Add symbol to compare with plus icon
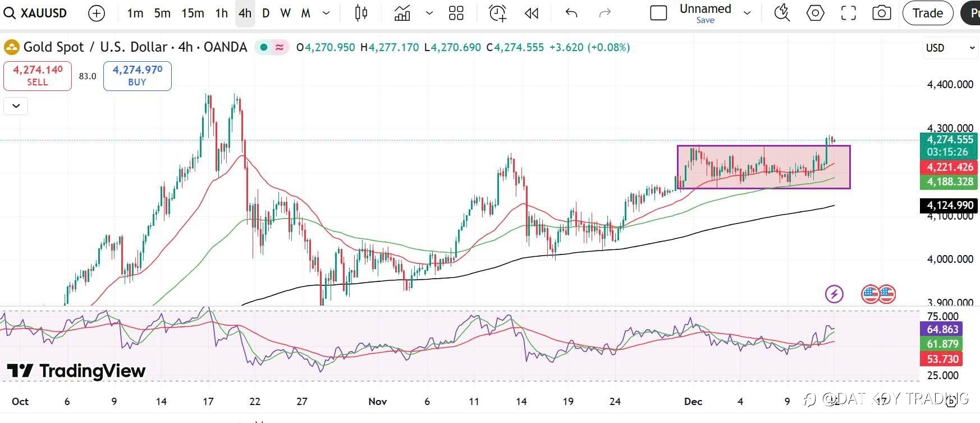The image size is (980, 423). click(97, 13)
